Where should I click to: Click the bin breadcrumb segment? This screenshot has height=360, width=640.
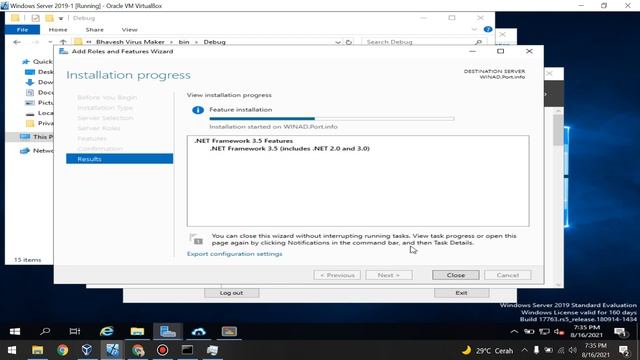[184, 42]
